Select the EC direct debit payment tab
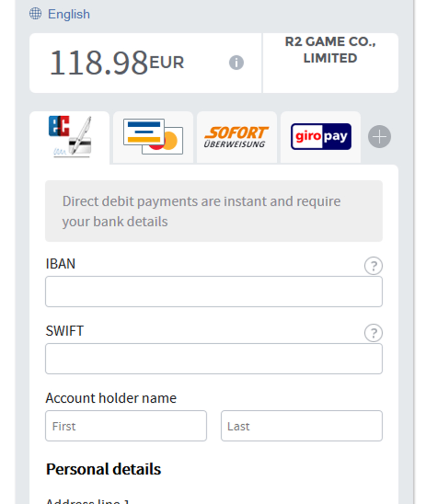Viewport: 426px width, 504px height. click(70, 137)
